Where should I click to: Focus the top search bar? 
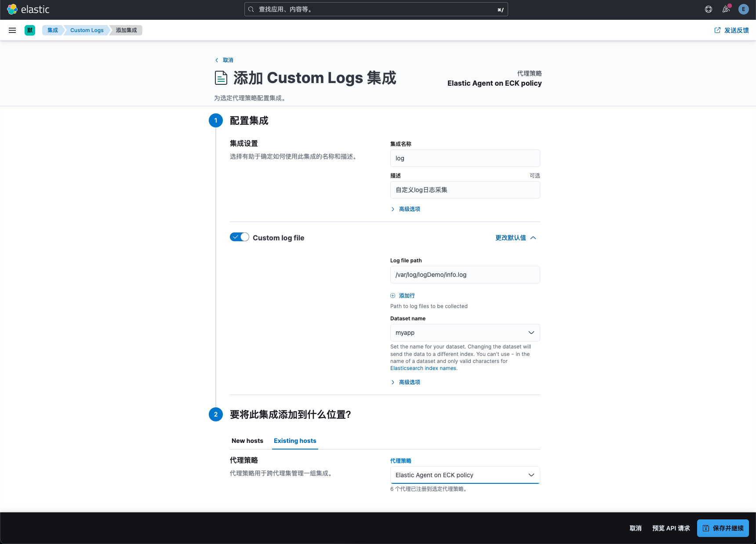point(376,9)
